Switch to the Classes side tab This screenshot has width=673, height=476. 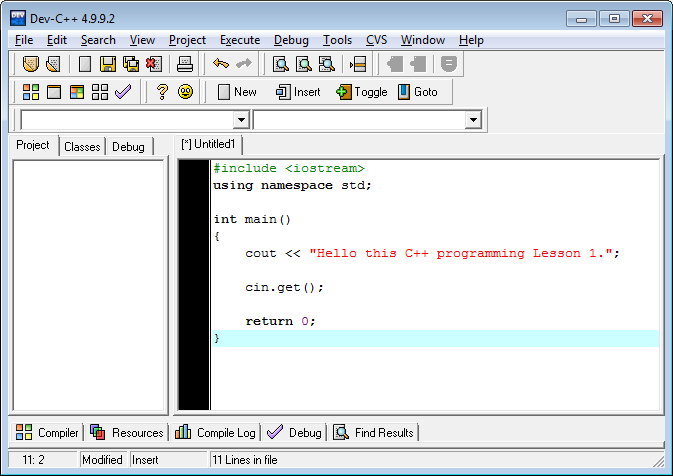(82, 147)
